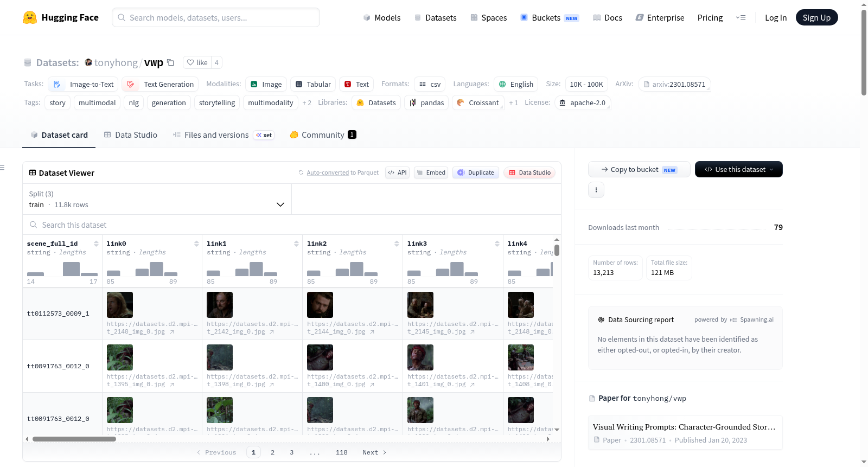Screen dimensions: 868x467
Task: Select the Image modality tag
Action: click(x=266, y=84)
